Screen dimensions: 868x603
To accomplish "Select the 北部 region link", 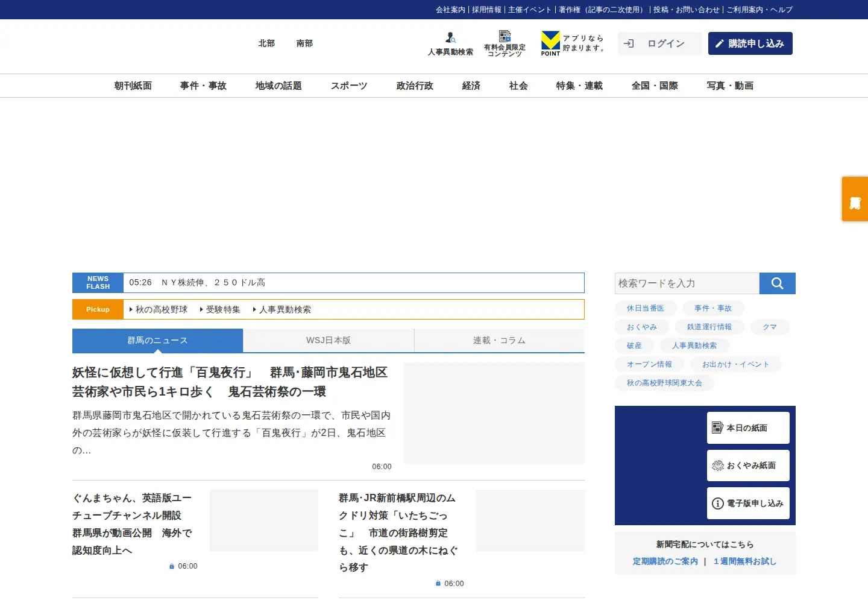I will (x=266, y=43).
